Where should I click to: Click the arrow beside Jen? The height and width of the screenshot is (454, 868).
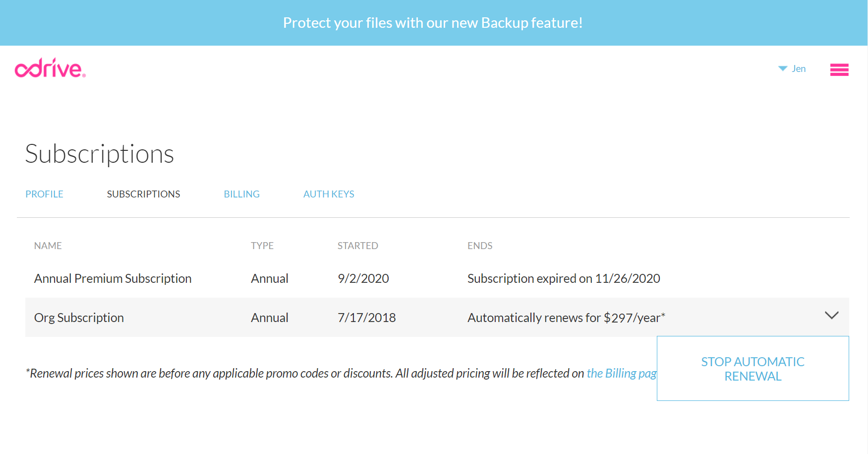[782, 68]
